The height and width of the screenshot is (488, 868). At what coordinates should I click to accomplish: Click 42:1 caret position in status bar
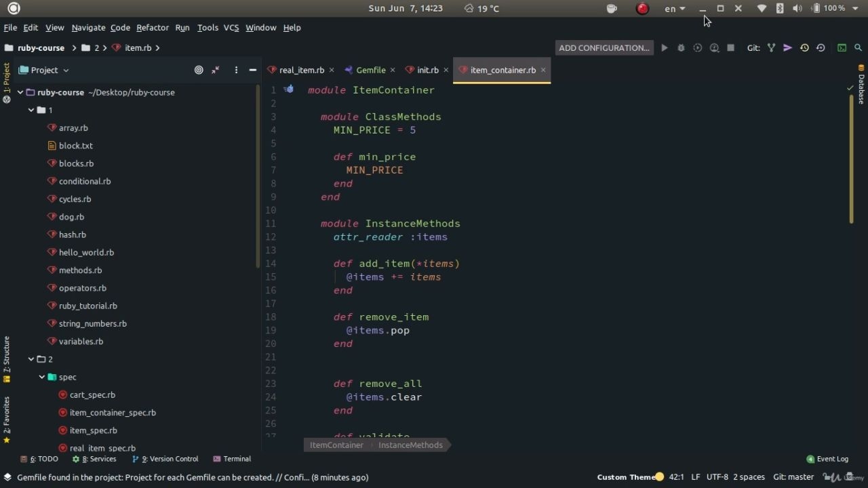(x=676, y=477)
